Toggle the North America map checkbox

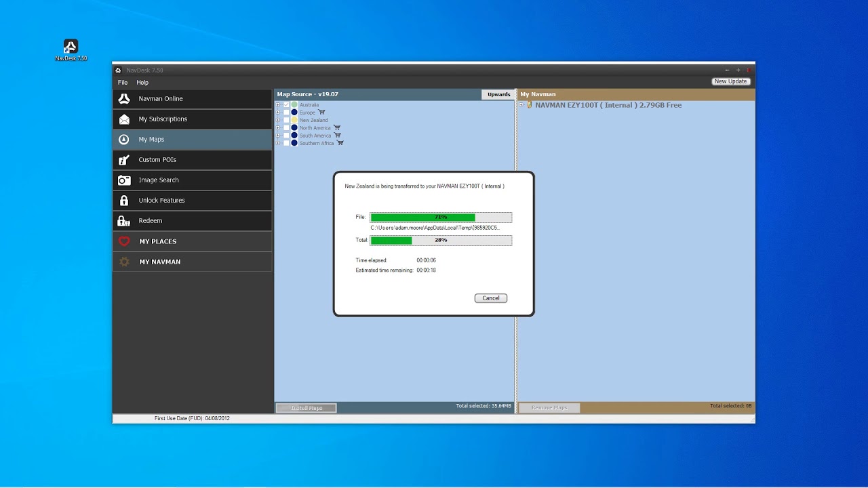click(x=286, y=127)
